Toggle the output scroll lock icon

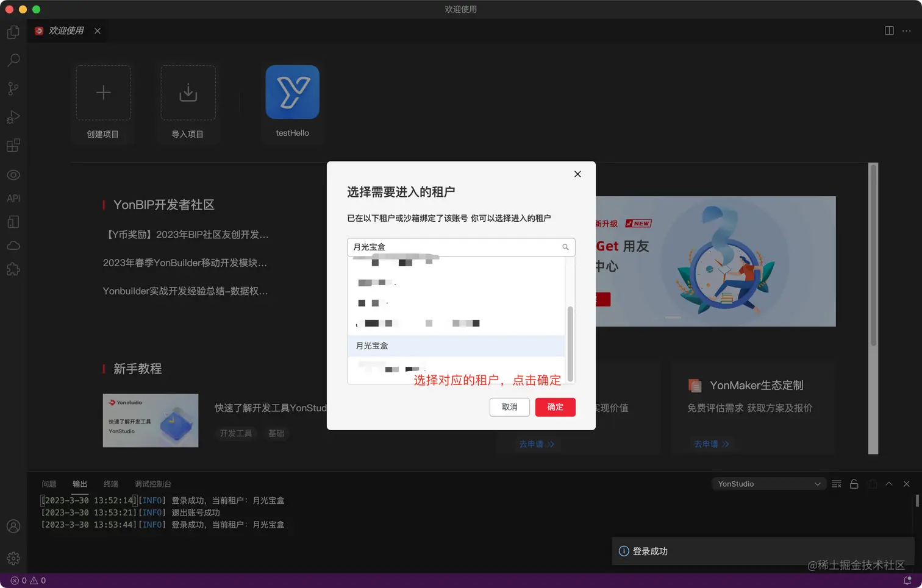(x=854, y=484)
